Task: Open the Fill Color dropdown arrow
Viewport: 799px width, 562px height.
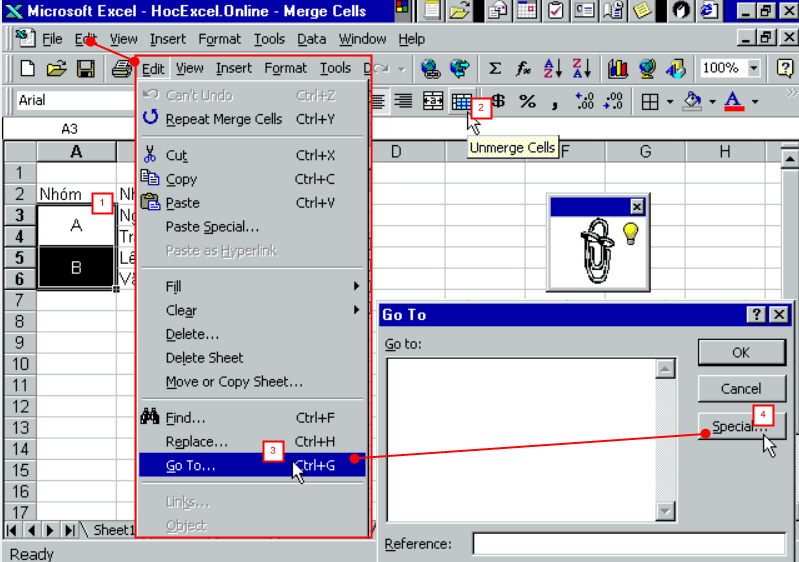Action: click(x=712, y=102)
